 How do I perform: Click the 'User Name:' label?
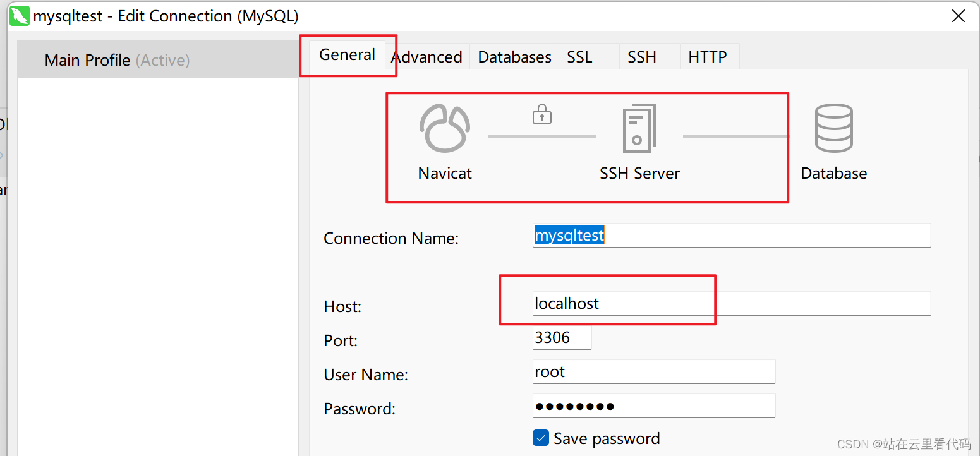click(366, 375)
